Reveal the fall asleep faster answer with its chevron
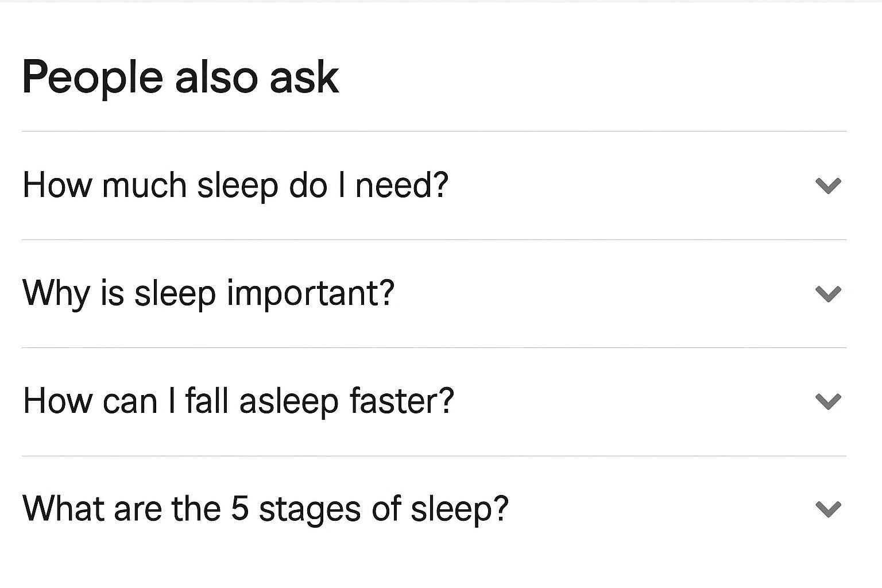Image resolution: width=882 pixels, height=588 pixels. click(x=828, y=401)
